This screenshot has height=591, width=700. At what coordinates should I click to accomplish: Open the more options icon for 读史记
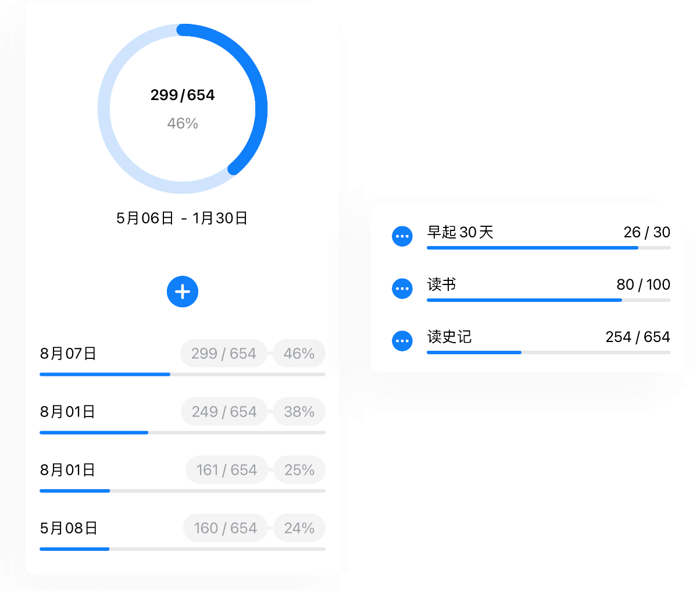pyautogui.click(x=402, y=341)
